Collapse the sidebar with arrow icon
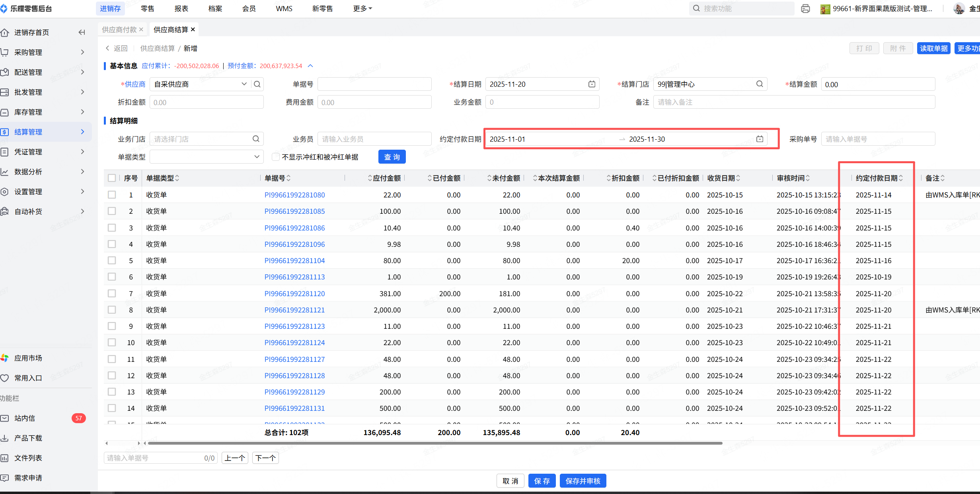Image resolution: width=980 pixels, height=494 pixels. [x=82, y=32]
